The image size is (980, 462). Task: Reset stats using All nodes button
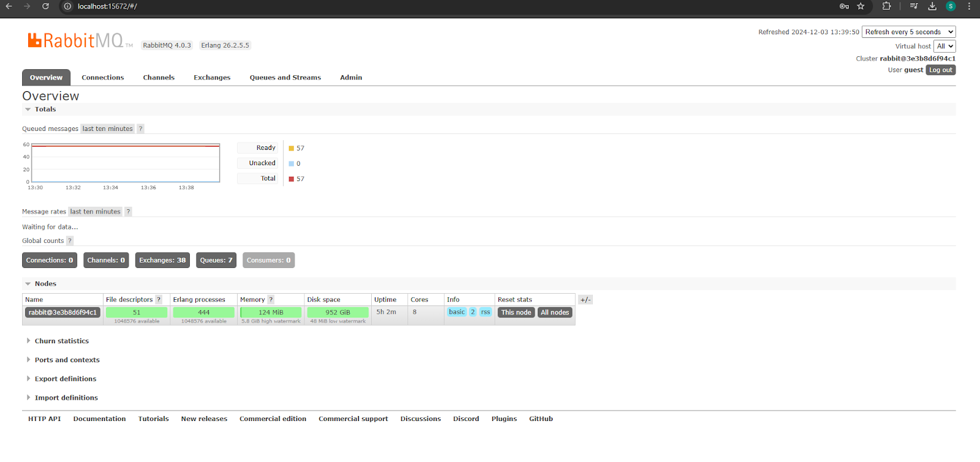pos(555,313)
